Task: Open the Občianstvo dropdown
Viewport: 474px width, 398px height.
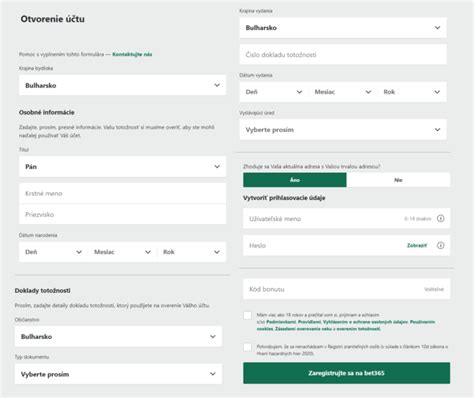Action: tap(118, 337)
